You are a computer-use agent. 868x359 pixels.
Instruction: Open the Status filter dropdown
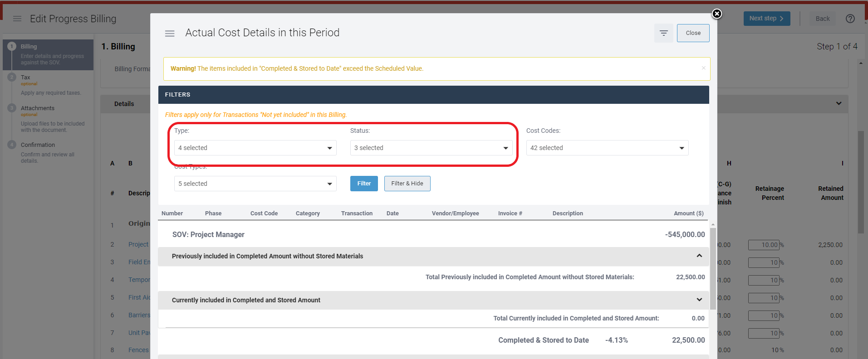click(x=431, y=148)
